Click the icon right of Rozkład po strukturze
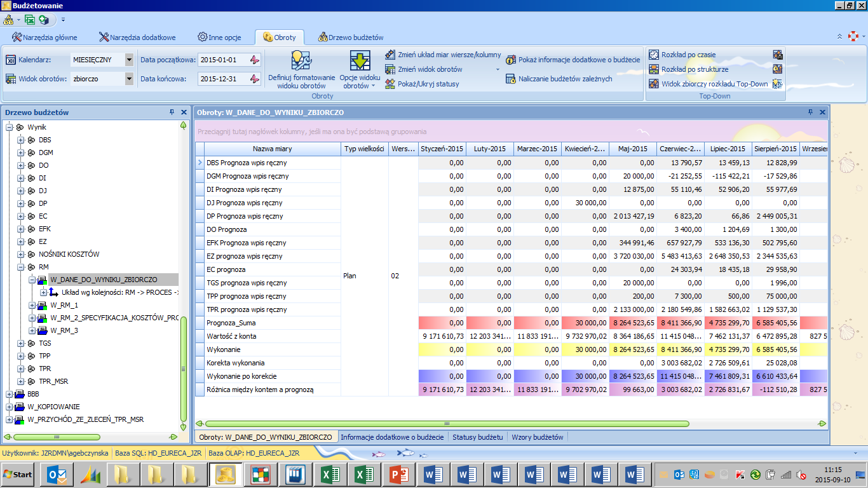The image size is (868, 488). click(777, 69)
